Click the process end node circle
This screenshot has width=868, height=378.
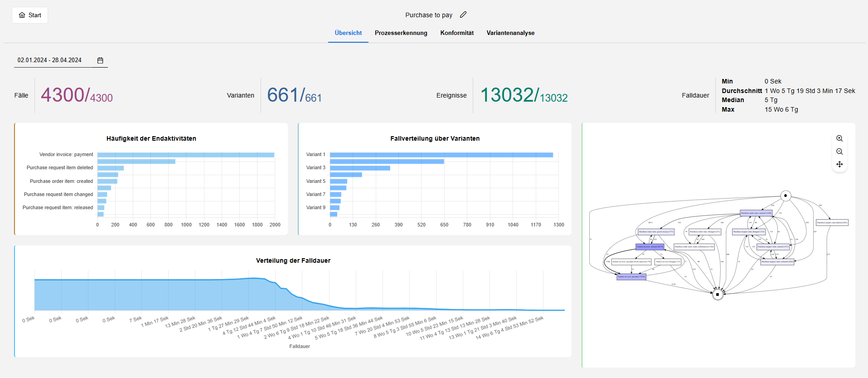pos(718,295)
